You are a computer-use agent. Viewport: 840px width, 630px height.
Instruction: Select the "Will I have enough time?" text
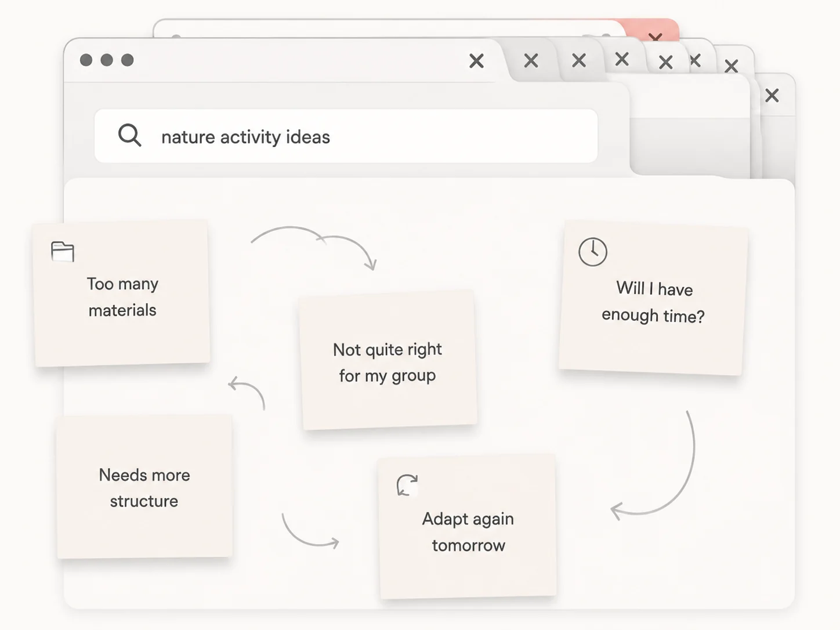(x=653, y=302)
